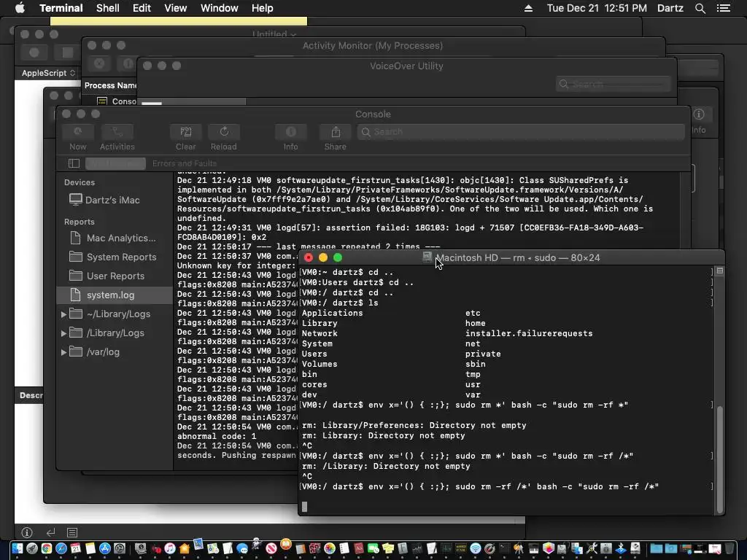Open System Preferences from the Dock

(x=120, y=548)
